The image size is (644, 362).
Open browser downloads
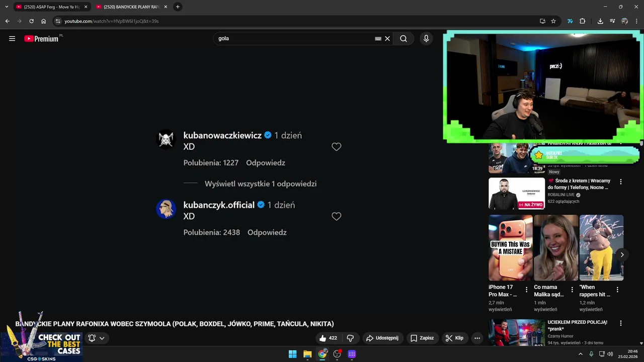[x=600, y=21]
